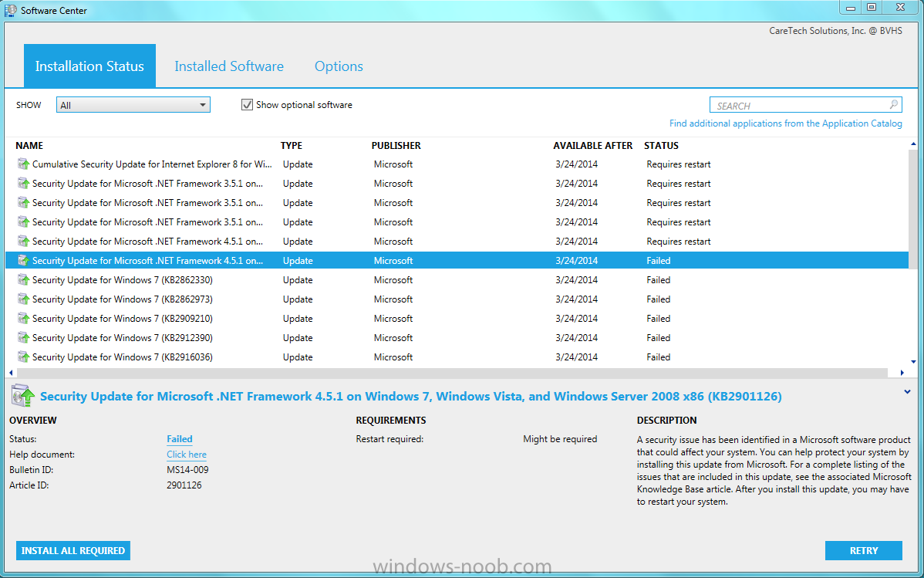The height and width of the screenshot is (578, 924).
Task: Click Might be required restart value
Action: pyautogui.click(x=560, y=439)
